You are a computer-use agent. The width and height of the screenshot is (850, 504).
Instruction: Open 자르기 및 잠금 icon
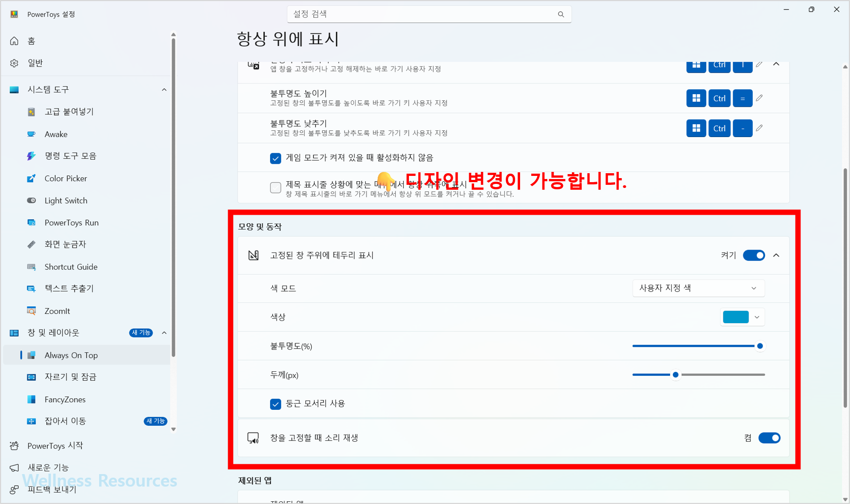(x=31, y=377)
